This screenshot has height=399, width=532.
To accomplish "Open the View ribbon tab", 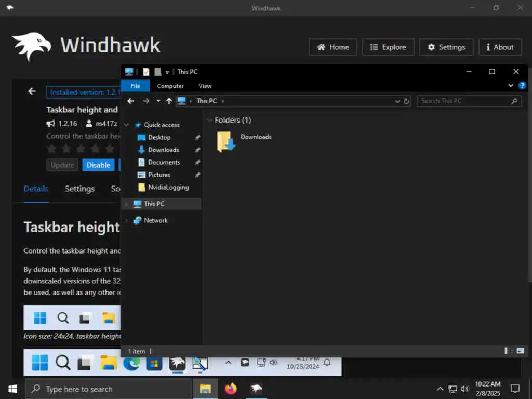I will (x=205, y=86).
